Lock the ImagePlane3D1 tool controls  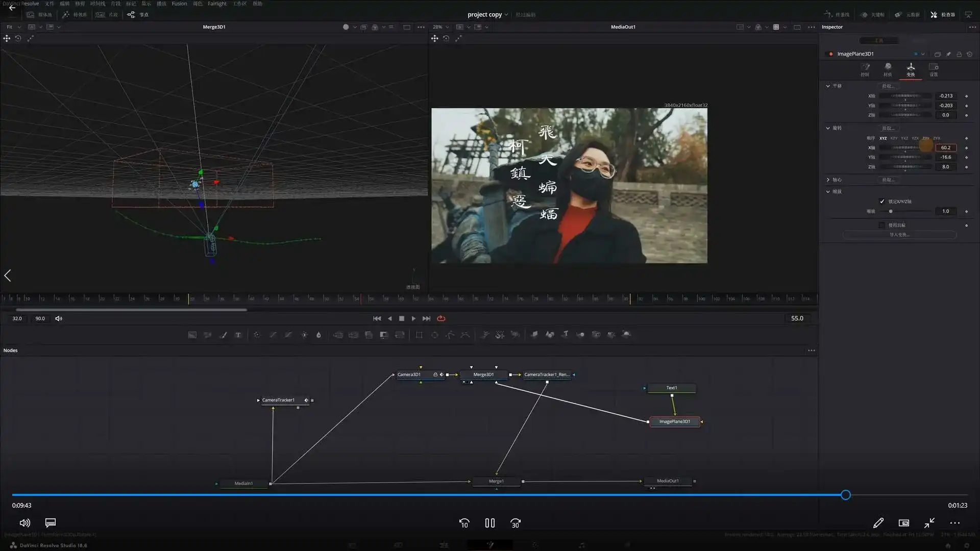coord(959,54)
